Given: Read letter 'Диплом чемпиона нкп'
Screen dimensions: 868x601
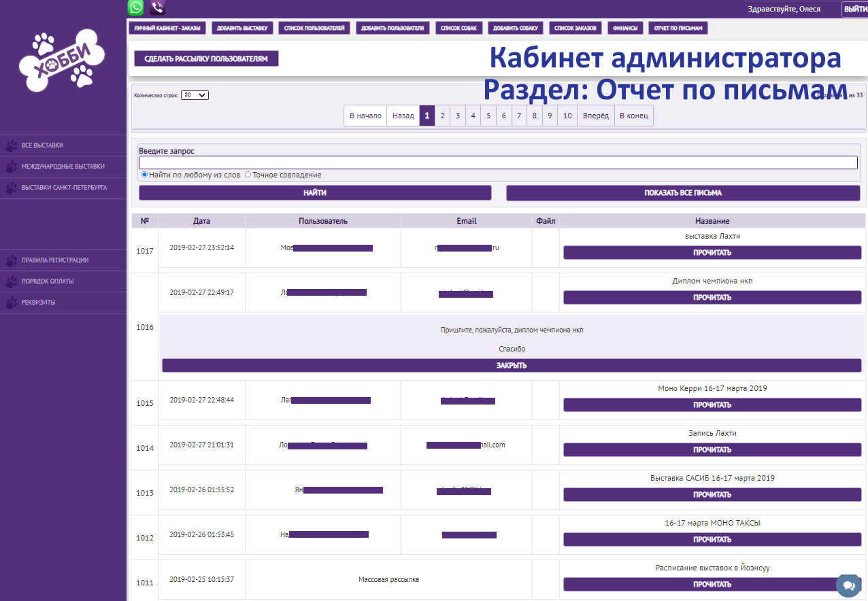Looking at the screenshot, I should pos(712,298).
